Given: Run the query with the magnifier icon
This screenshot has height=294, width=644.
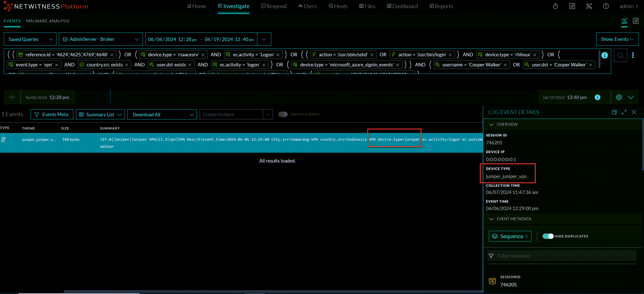Looking at the screenshot, I should (621, 55).
